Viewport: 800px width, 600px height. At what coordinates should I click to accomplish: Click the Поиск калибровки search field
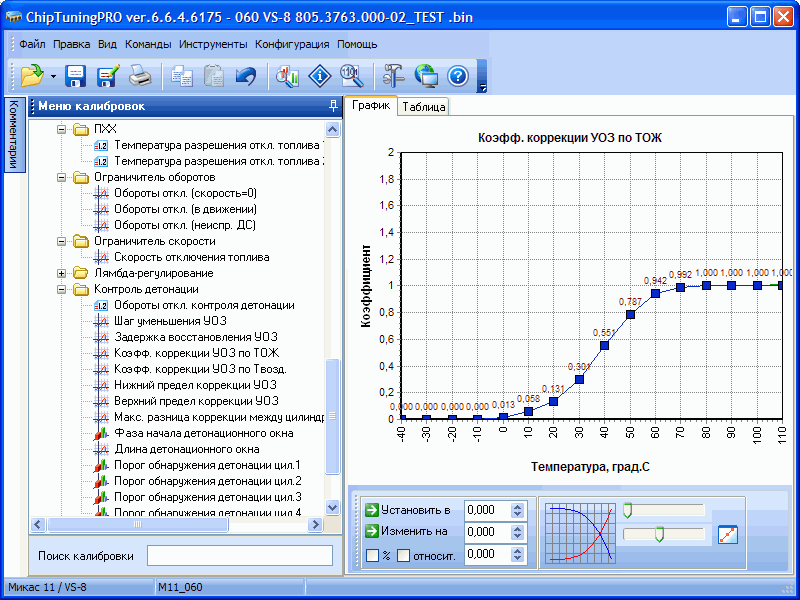point(239,555)
